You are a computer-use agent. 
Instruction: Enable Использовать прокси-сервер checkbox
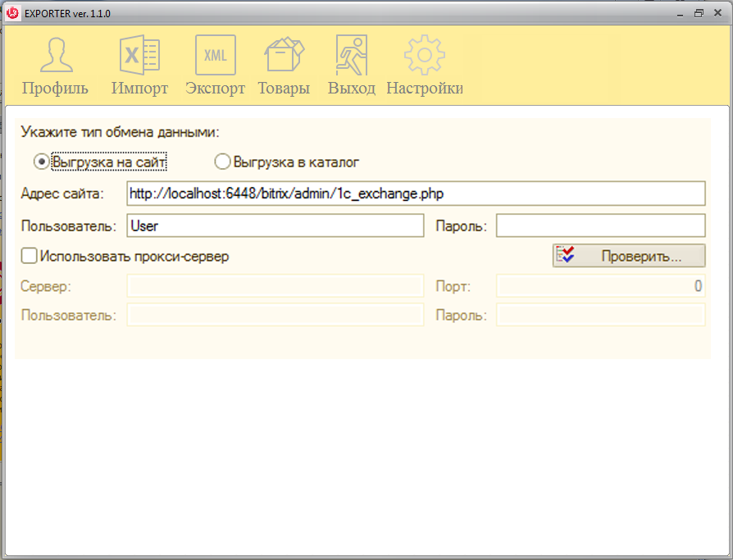[x=29, y=256]
